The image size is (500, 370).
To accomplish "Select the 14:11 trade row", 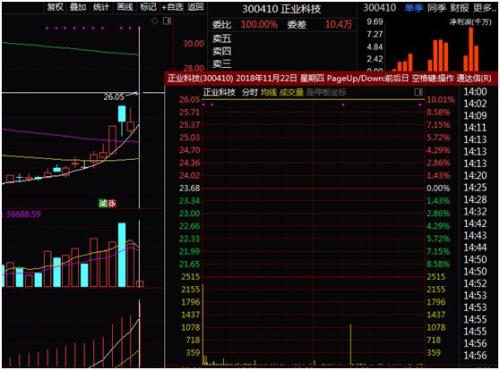I will point(475,128).
